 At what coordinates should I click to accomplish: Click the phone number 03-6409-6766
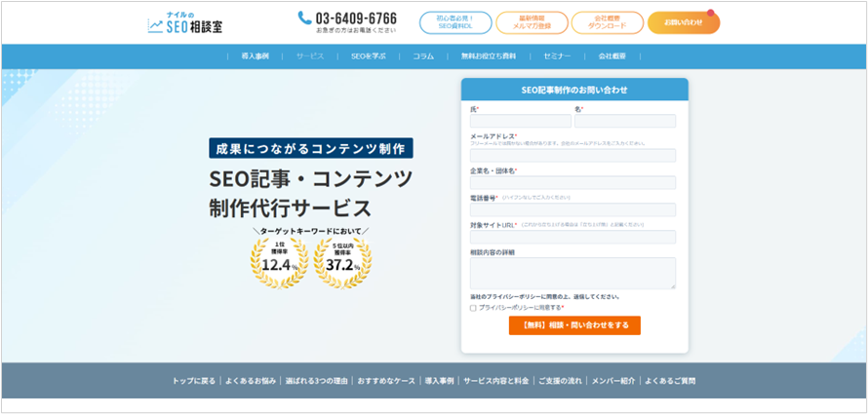pos(356,18)
